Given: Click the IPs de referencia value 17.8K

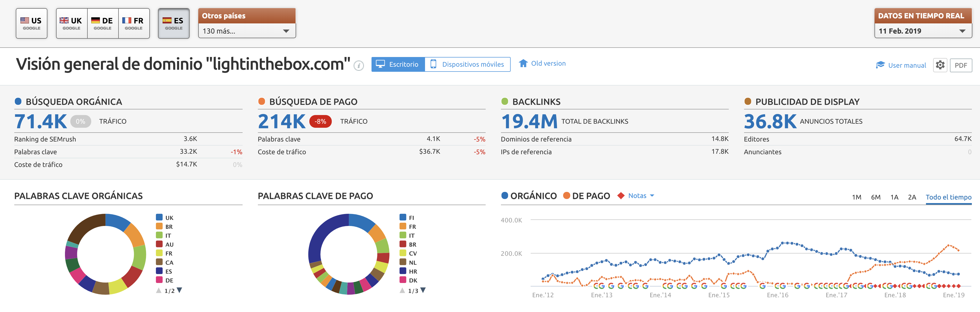Looking at the screenshot, I should [720, 152].
